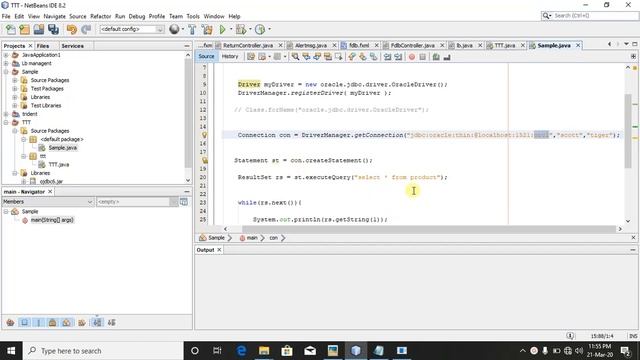Open the File menu
This screenshot has width=640, height=360.
pyautogui.click(x=6, y=16)
